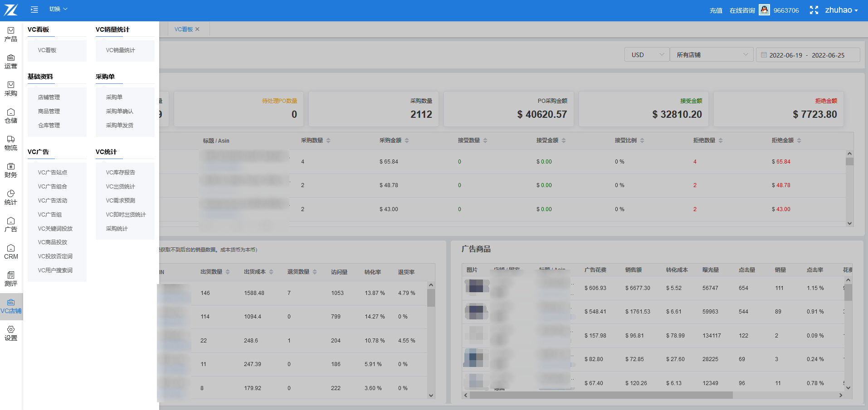Select VC库存报告 from the menu
The width and height of the screenshot is (868, 410).
pos(121,173)
